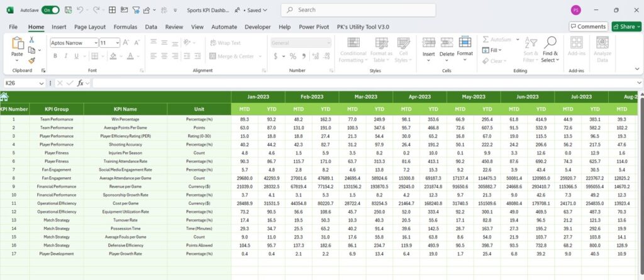This screenshot has width=644, height=280.
Task: Click the Increase Decimal icon
Action: tap(316, 56)
